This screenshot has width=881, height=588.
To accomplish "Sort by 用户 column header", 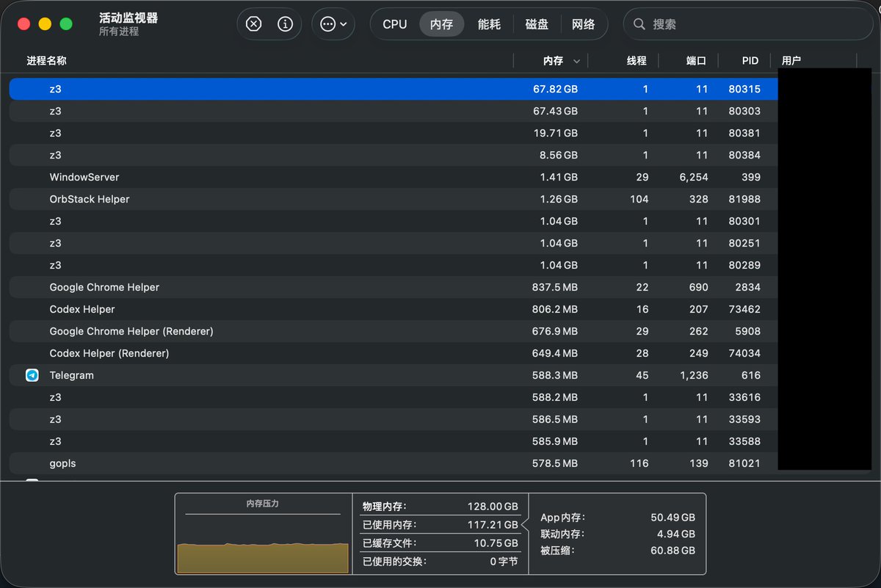I will [x=791, y=61].
